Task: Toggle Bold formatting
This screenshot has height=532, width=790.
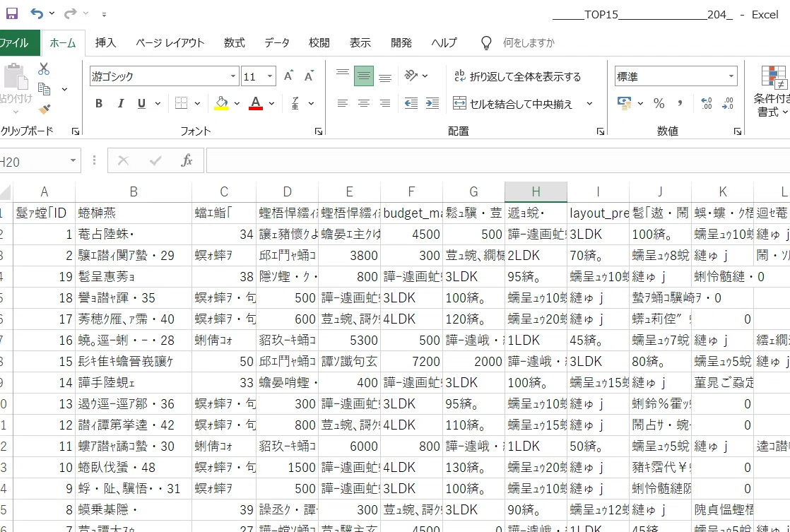Action: point(99,103)
